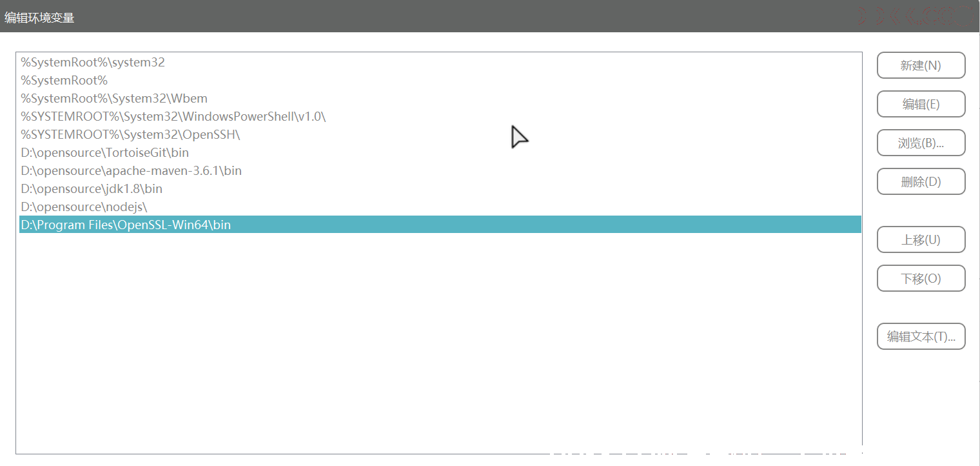This screenshot has width=980, height=466.
Task: Remove the entry with the 删除(D) button
Action: 921,181
